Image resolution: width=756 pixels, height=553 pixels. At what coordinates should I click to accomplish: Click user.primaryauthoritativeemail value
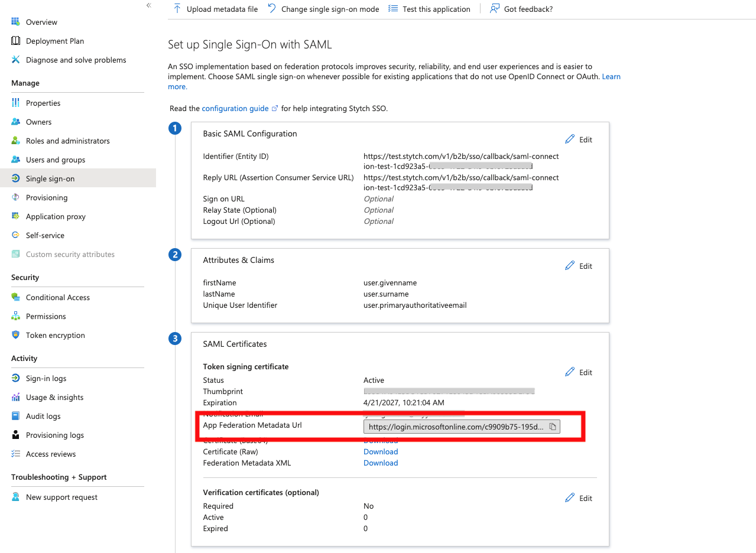point(415,305)
